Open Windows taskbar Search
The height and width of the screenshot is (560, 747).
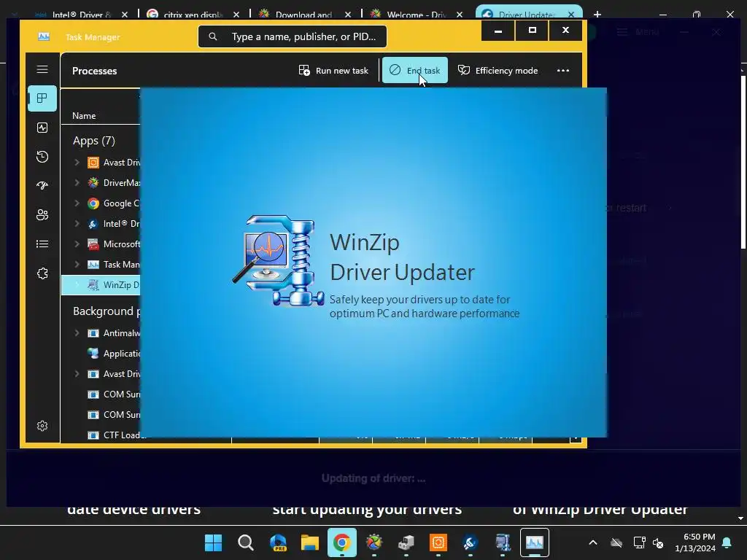(246, 542)
